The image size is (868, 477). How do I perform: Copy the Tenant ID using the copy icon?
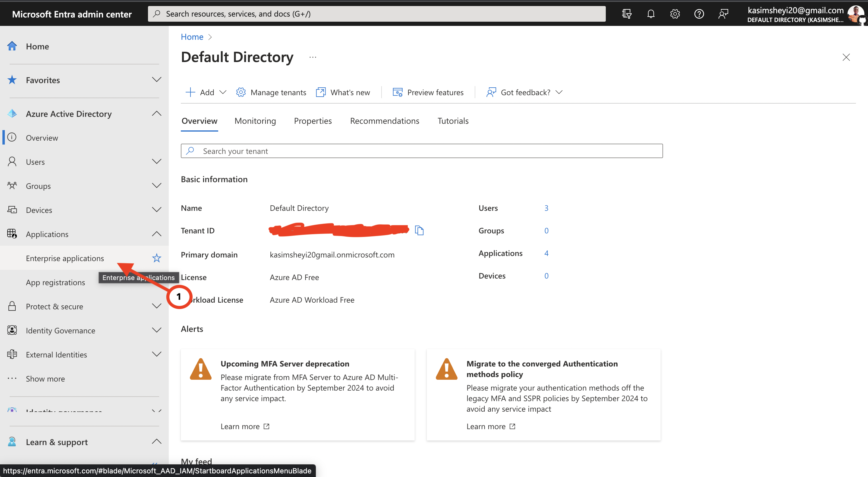(x=419, y=231)
